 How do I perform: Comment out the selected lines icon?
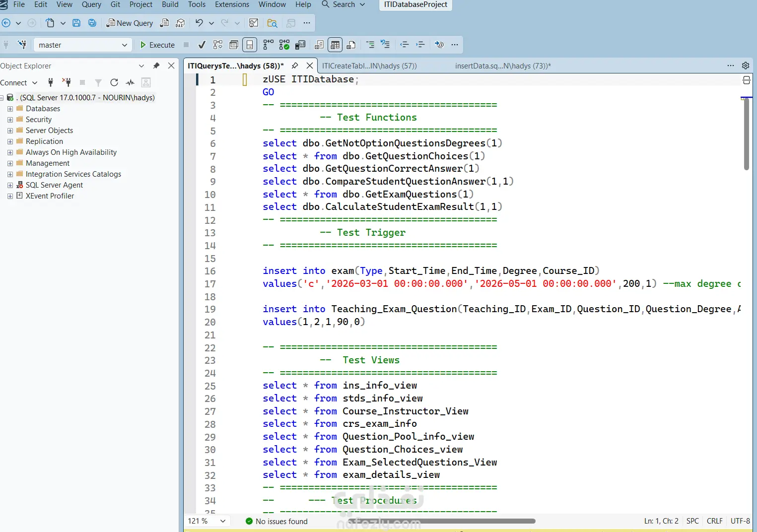point(370,45)
